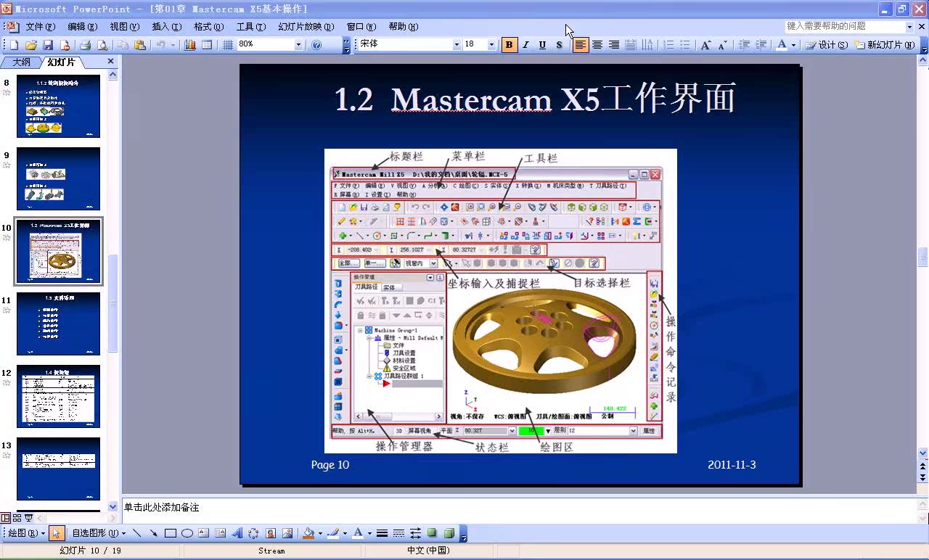Click the Paste clipboard icon
The image size is (929, 560).
[x=140, y=45]
